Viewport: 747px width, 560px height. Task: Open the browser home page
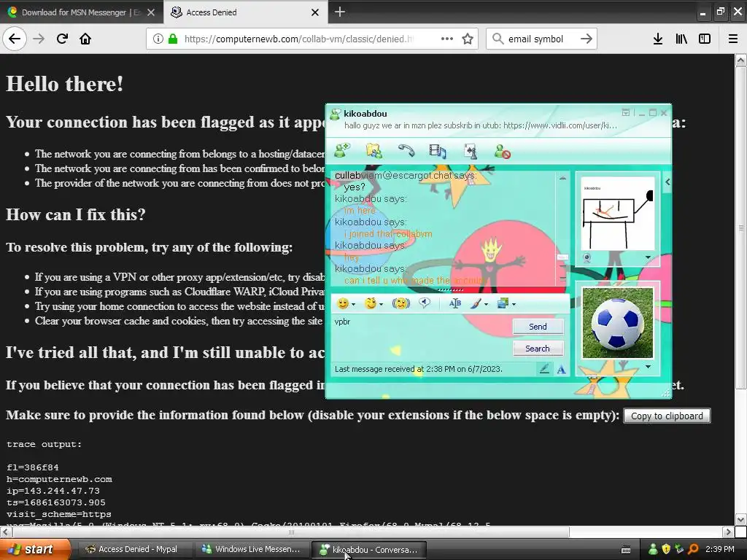[85, 39]
